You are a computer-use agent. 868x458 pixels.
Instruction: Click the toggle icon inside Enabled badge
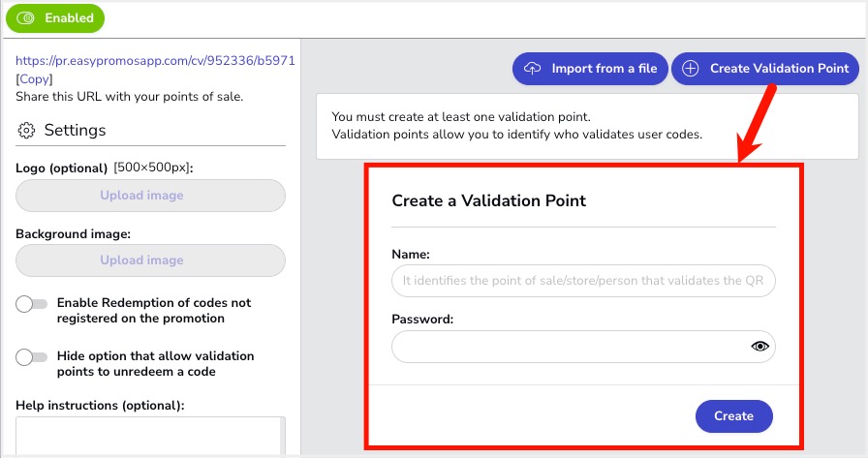coord(25,18)
